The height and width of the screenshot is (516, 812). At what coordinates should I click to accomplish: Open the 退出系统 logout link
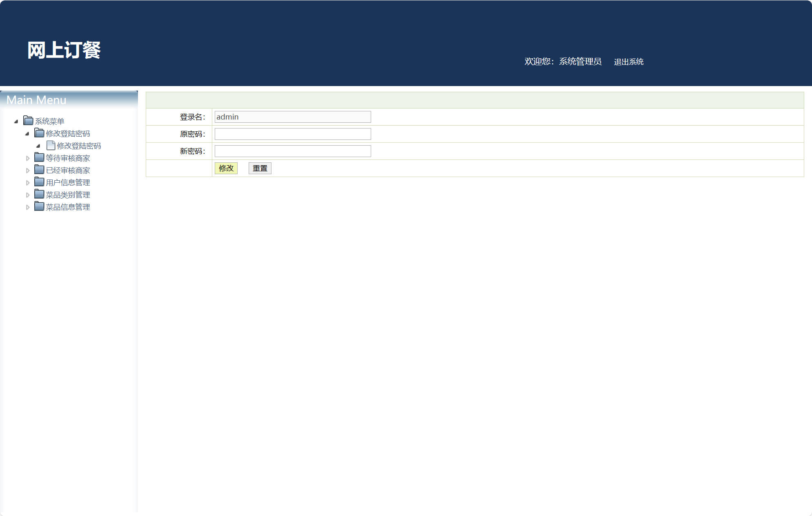629,62
